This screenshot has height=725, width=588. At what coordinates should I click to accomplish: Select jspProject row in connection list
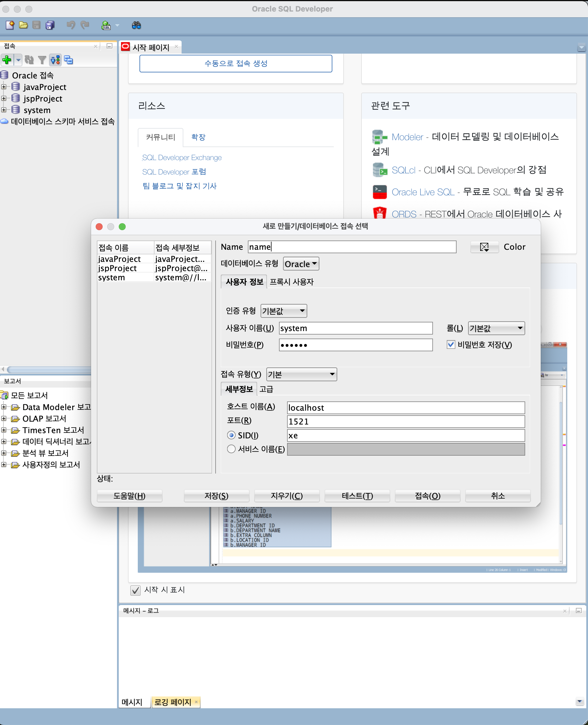[x=154, y=268]
